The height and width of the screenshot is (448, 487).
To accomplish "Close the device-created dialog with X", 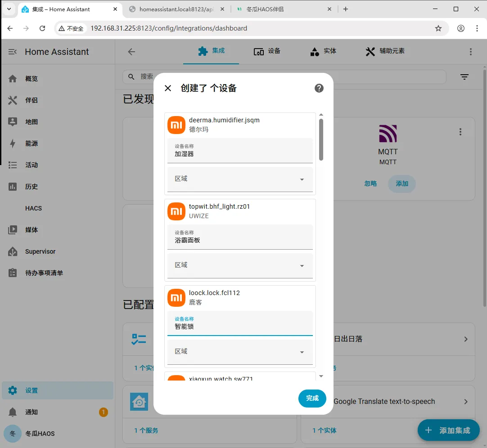I will coord(168,88).
